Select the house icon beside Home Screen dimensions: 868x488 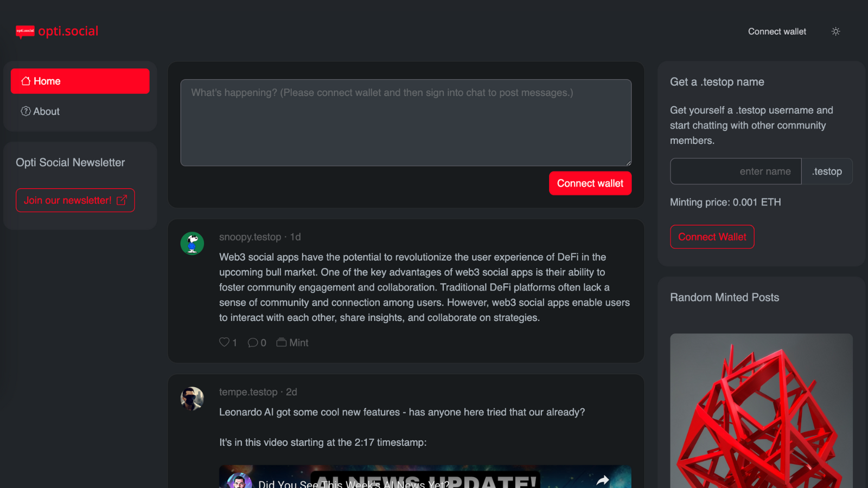(25, 80)
